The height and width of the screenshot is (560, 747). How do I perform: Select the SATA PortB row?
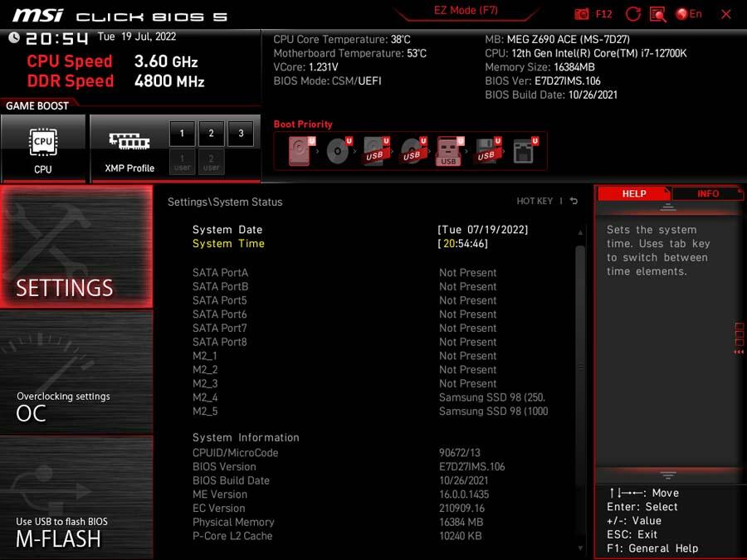(x=370, y=286)
